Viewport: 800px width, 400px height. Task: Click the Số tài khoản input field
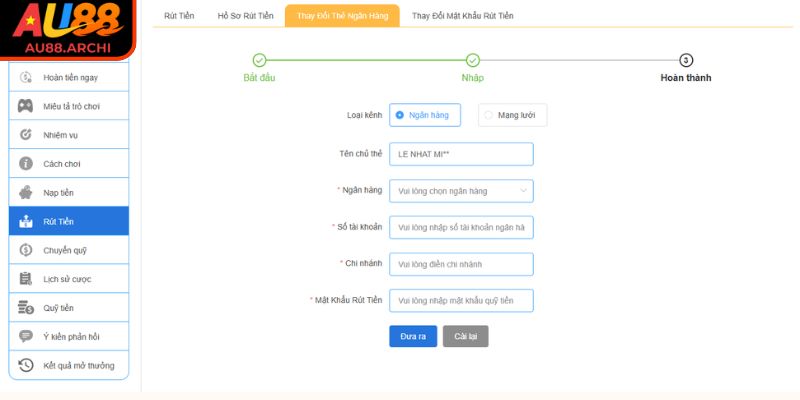(461, 228)
